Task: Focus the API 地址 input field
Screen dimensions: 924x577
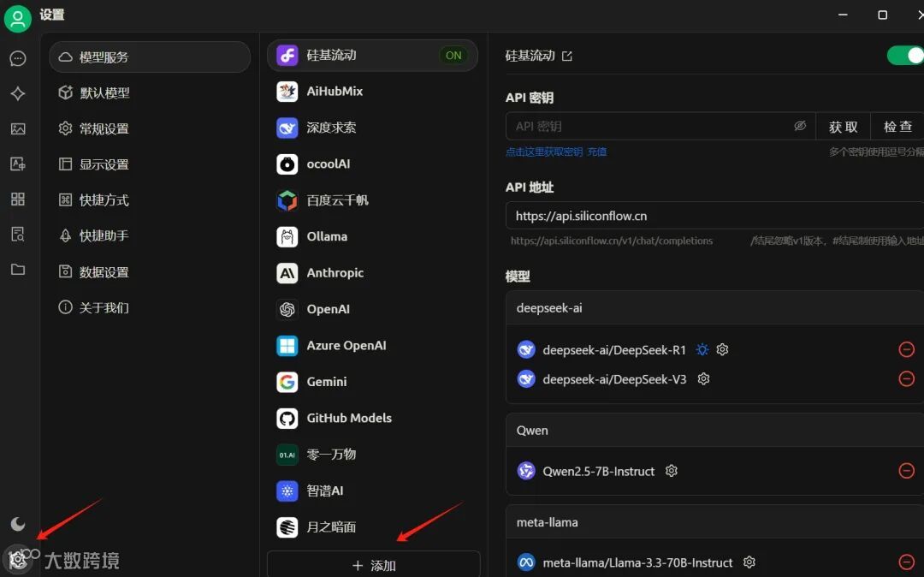Action: (x=714, y=216)
